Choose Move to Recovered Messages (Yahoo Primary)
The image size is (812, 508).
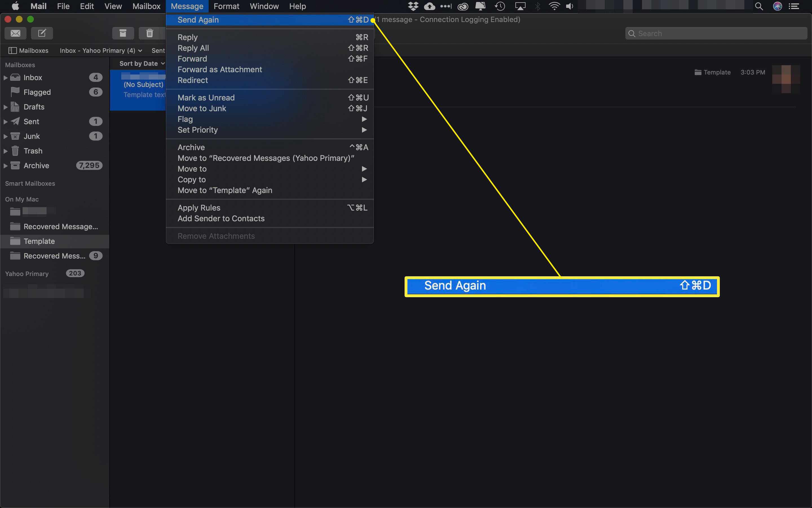(x=270, y=158)
